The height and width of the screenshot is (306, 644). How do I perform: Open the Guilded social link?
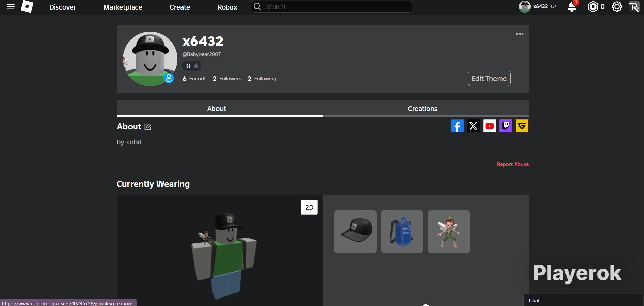pos(522,126)
